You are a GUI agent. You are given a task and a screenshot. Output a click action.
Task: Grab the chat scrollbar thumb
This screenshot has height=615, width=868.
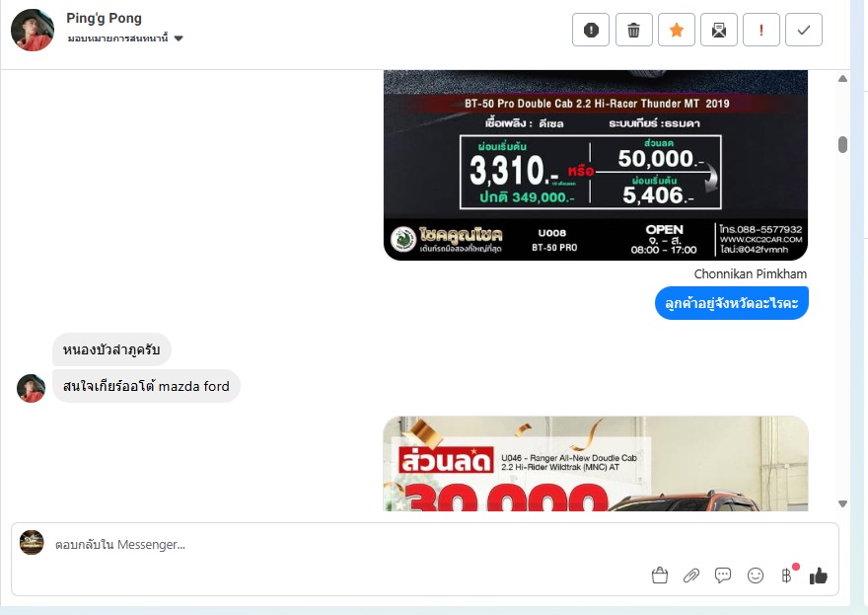click(842, 144)
